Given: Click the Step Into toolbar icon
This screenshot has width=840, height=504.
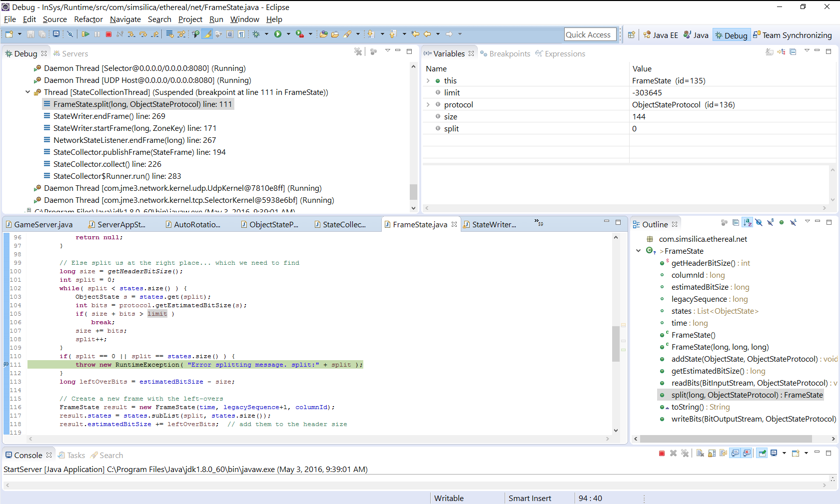Looking at the screenshot, I should coord(131,34).
